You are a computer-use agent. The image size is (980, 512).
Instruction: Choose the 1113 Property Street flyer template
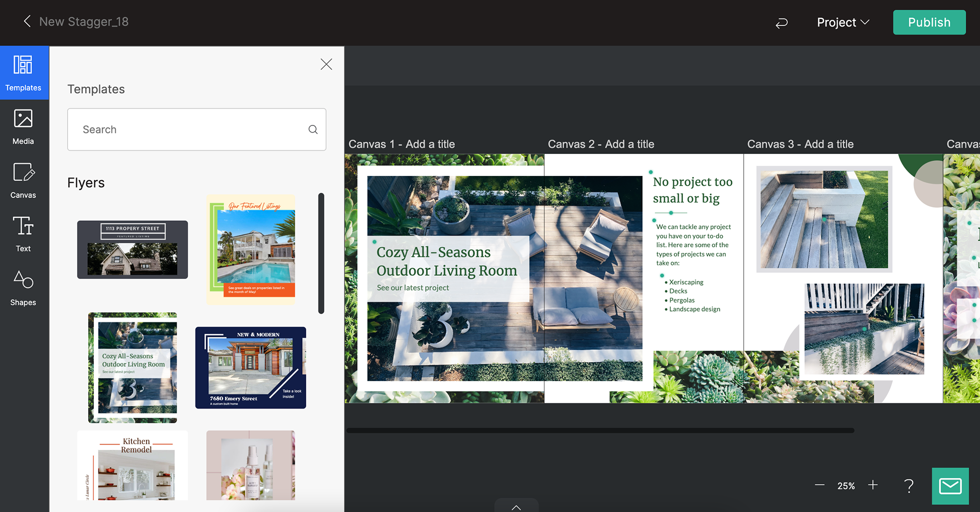133,249
